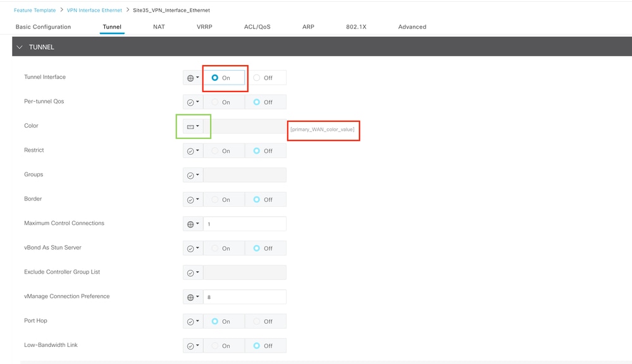Select the Tunnel tab
The width and height of the screenshot is (632, 364).
[x=112, y=27]
